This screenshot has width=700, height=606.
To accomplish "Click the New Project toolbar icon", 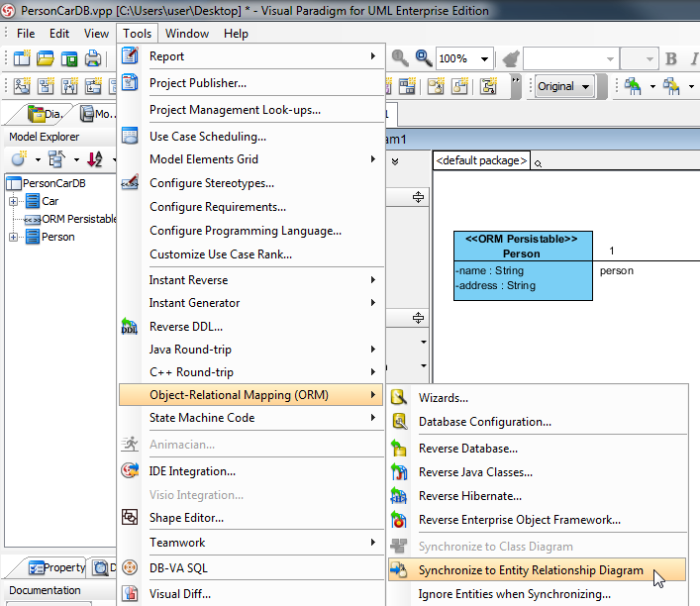I will pos(22,58).
